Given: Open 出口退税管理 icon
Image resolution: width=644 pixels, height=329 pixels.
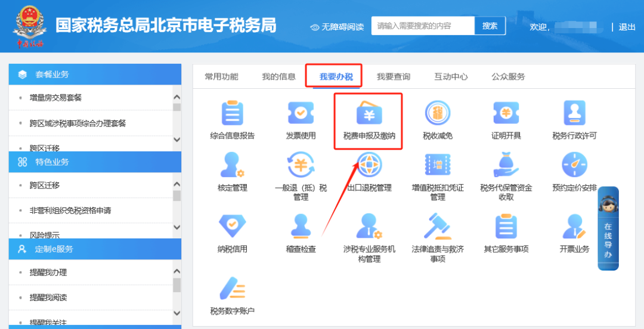Looking at the screenshot, I should tap(369, 164).
